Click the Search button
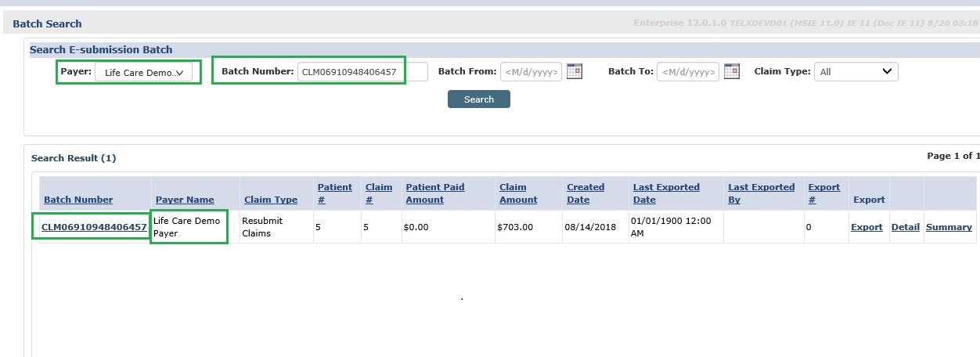Viewport: 980px width, 357px height. coord(478,99)
